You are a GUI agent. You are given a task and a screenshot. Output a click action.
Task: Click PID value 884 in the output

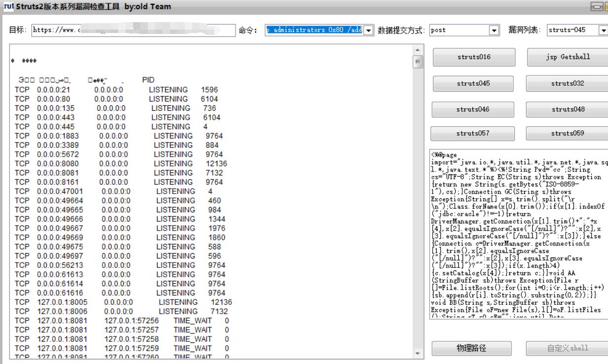[x=212, y=145]
